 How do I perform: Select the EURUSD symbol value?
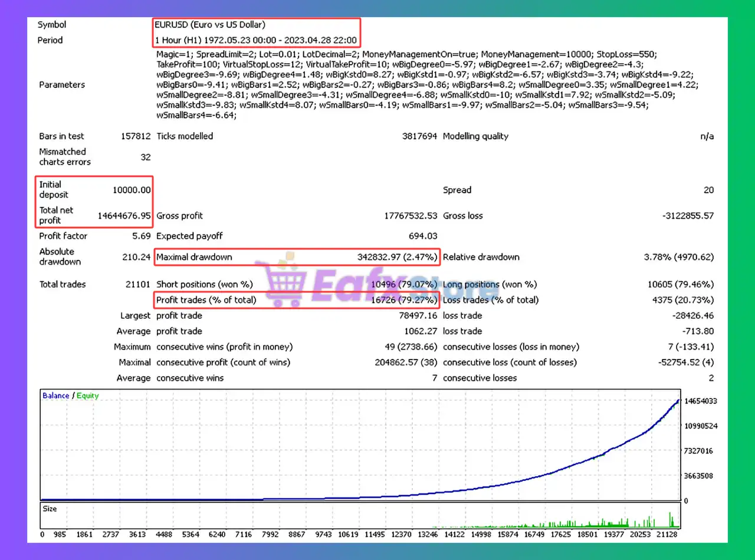[x=210, y=25]
